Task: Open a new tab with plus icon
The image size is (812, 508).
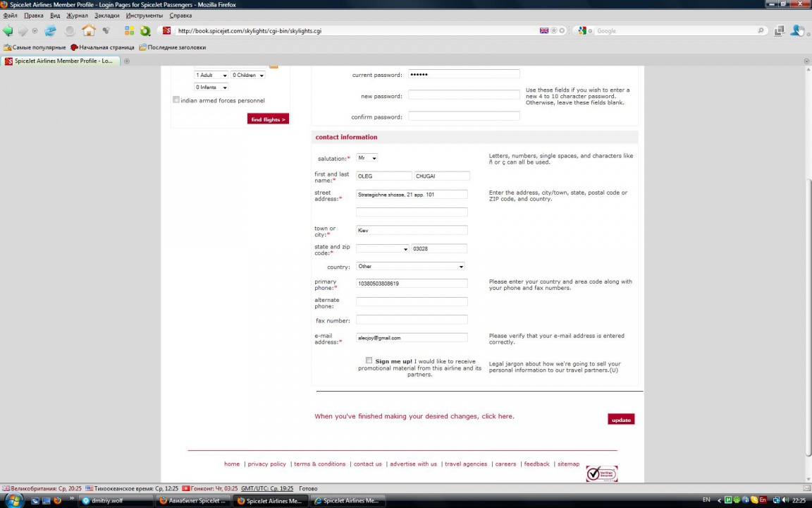Action: [x=127, y=61]
